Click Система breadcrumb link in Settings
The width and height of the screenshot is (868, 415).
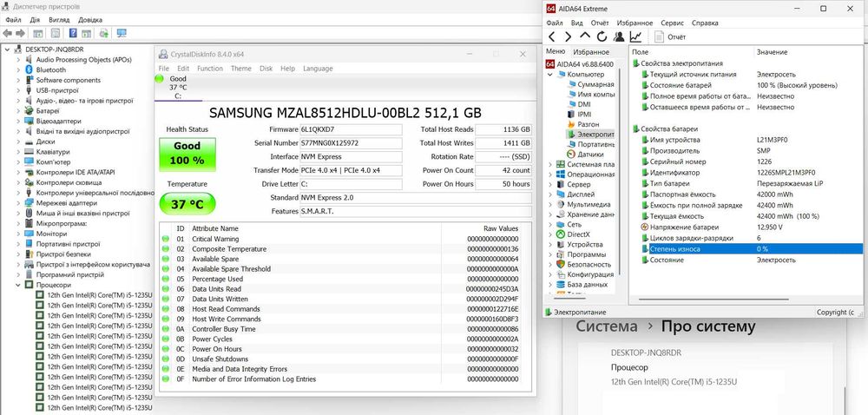pos(606,326)
